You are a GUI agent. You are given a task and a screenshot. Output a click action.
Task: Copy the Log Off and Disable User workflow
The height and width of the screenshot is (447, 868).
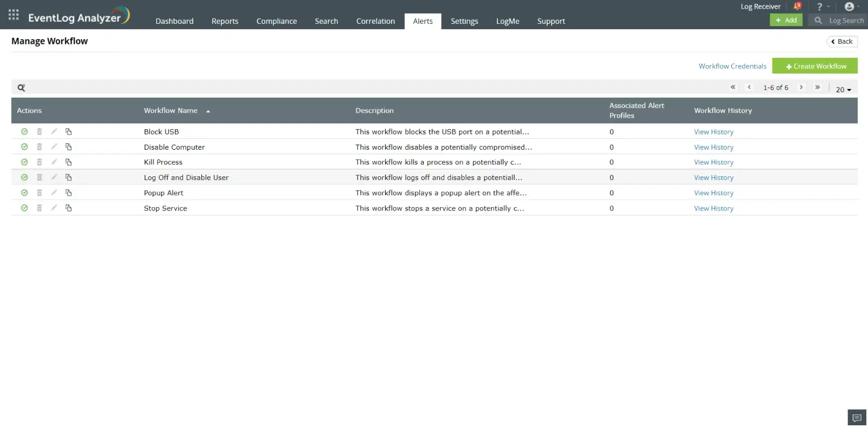pyautogui.click(x=68, y=177)
